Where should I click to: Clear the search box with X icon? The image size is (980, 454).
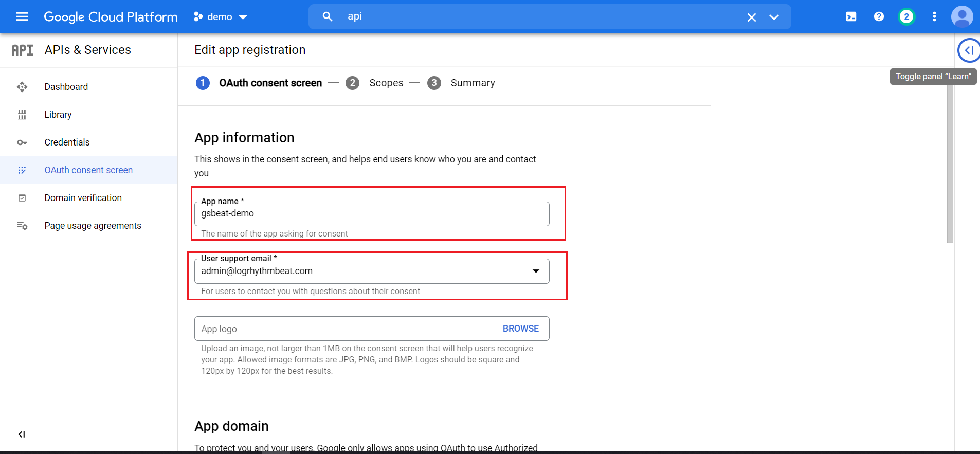(751, 17)
